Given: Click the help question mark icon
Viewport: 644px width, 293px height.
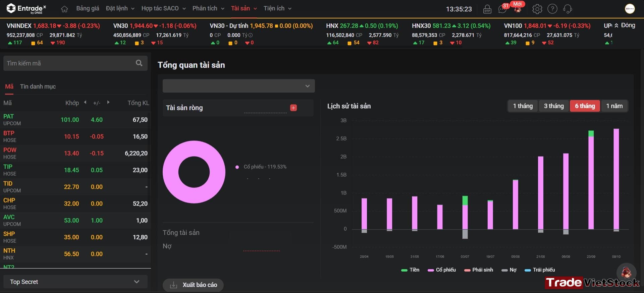Looking at the screenshot, I should 552,9.
